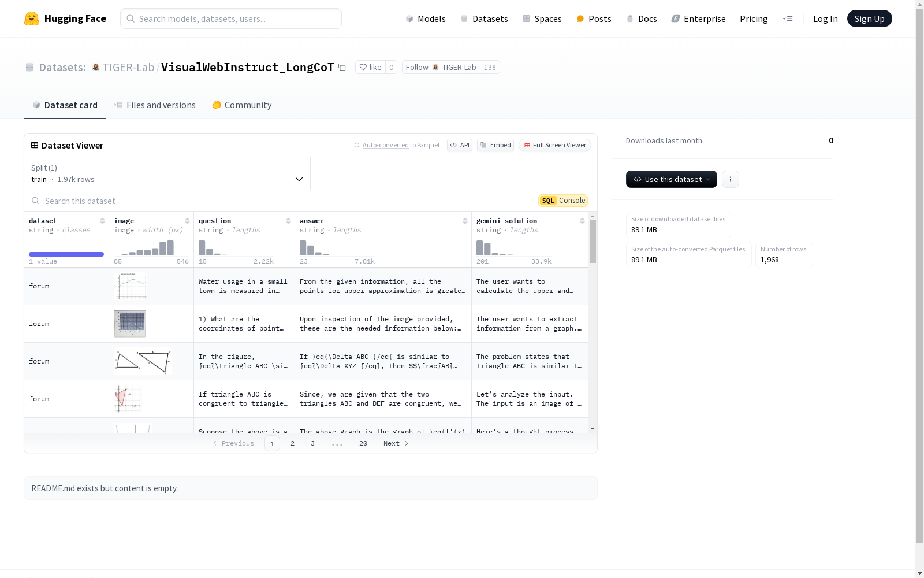Open the navigation more-menu icon
924x578 pixels.
[787, 18]
